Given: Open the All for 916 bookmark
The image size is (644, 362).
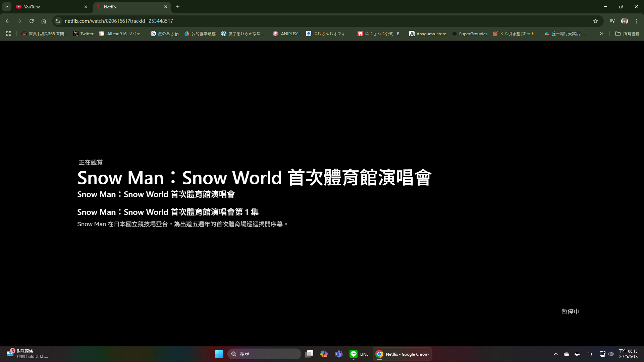Looking at the screenshot, I should coord(121,34).
